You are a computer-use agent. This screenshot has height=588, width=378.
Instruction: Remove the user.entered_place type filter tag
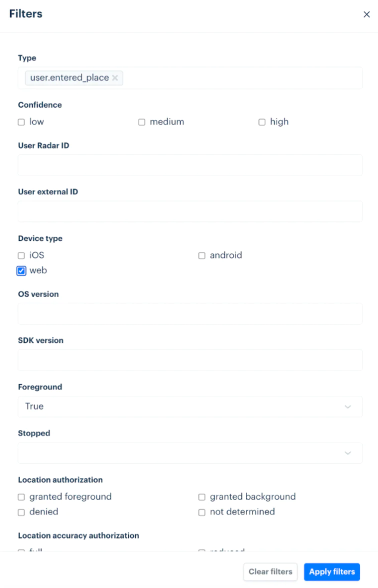[x=115, y=77]
